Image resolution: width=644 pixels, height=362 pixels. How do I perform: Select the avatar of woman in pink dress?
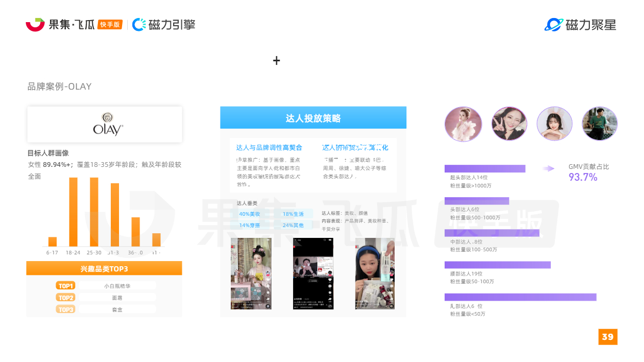463,124
